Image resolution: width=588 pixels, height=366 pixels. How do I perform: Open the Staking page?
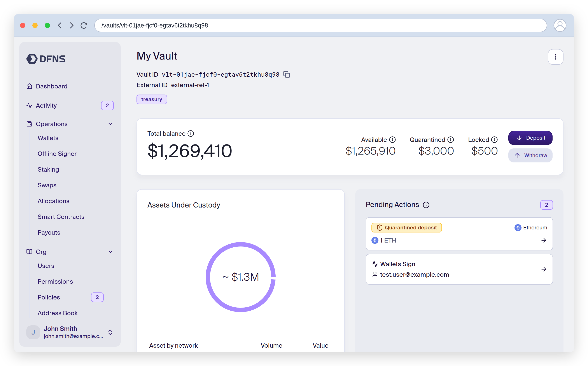click(x=48, y=169)
